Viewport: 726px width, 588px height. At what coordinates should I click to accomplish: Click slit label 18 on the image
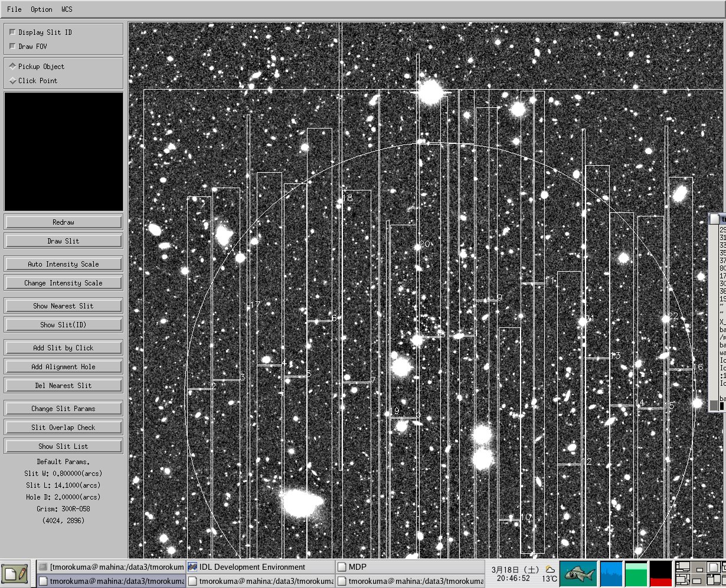(x=348, y=198)
